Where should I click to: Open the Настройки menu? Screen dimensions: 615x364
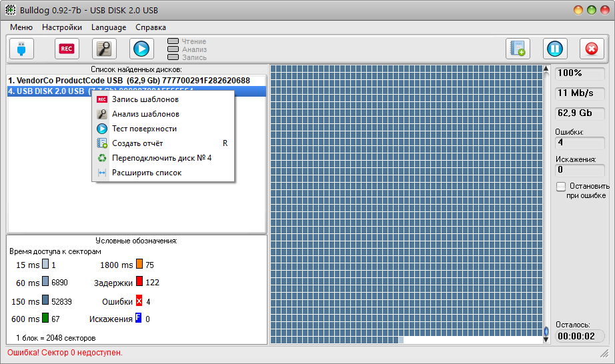(x=62, y=27)
